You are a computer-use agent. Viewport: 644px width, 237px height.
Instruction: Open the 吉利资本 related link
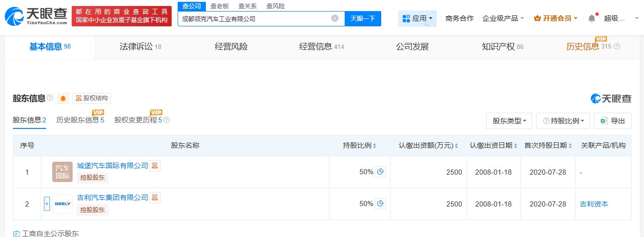(594, 204)
